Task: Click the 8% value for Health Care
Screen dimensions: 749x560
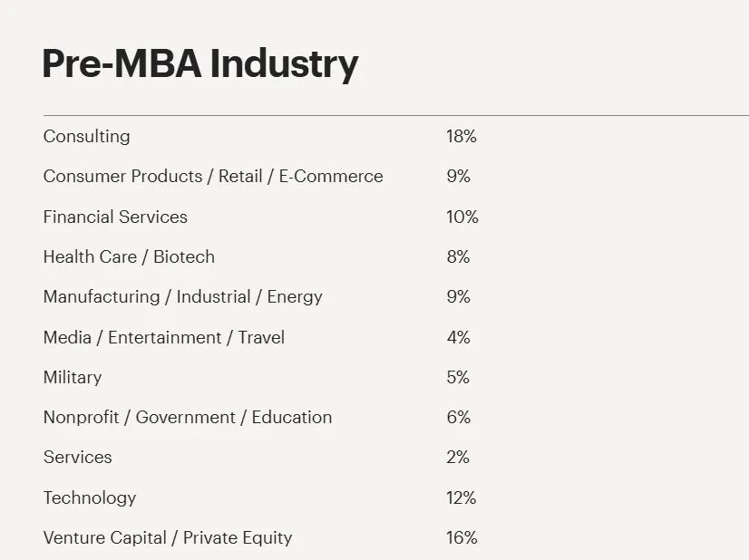Action: tap(459, 256)
